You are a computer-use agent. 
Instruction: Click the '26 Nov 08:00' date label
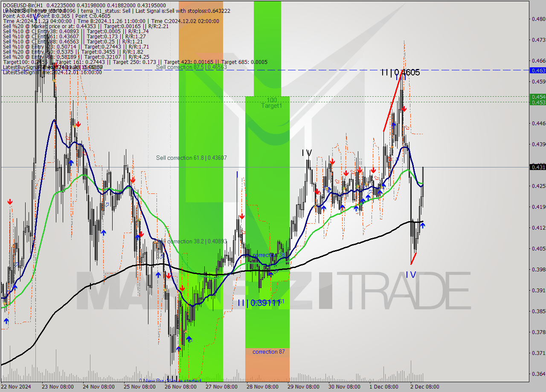[x=180, y=387]
